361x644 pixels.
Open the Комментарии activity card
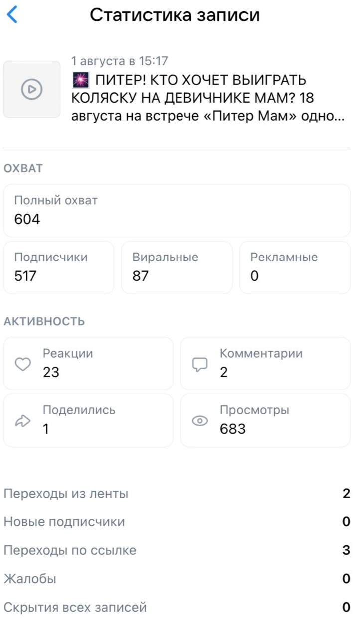point(265,364)
